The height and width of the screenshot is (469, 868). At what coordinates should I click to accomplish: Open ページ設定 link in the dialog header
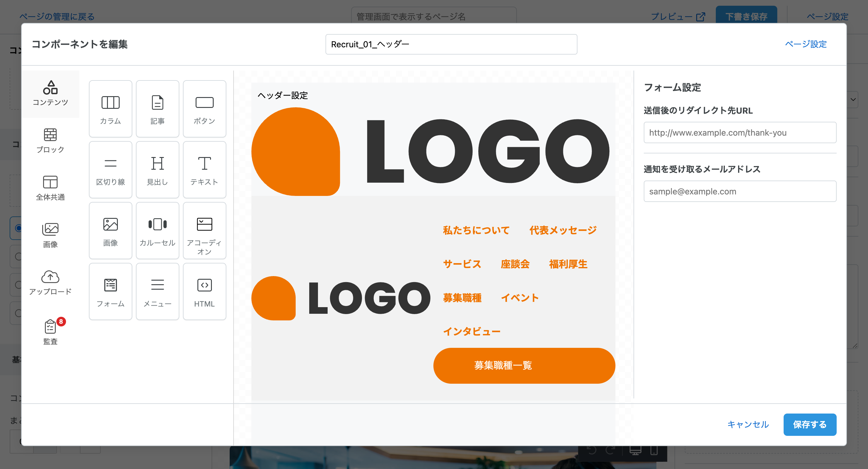tap(805, 44)
